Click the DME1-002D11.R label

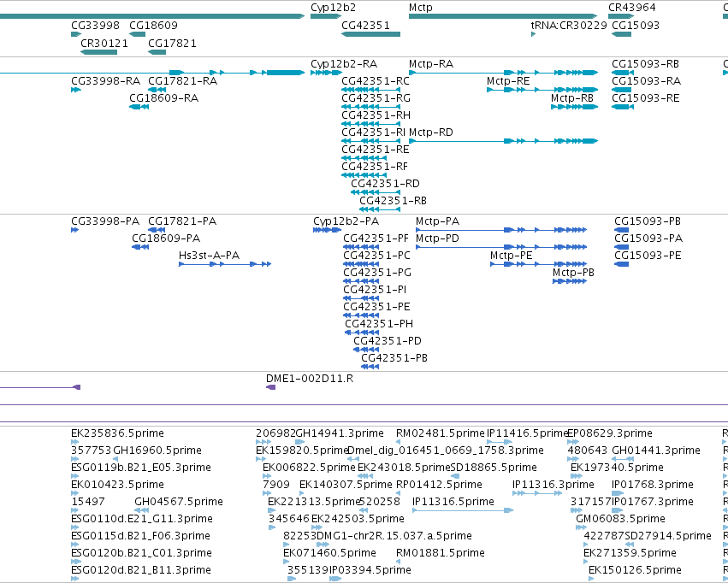310,379
